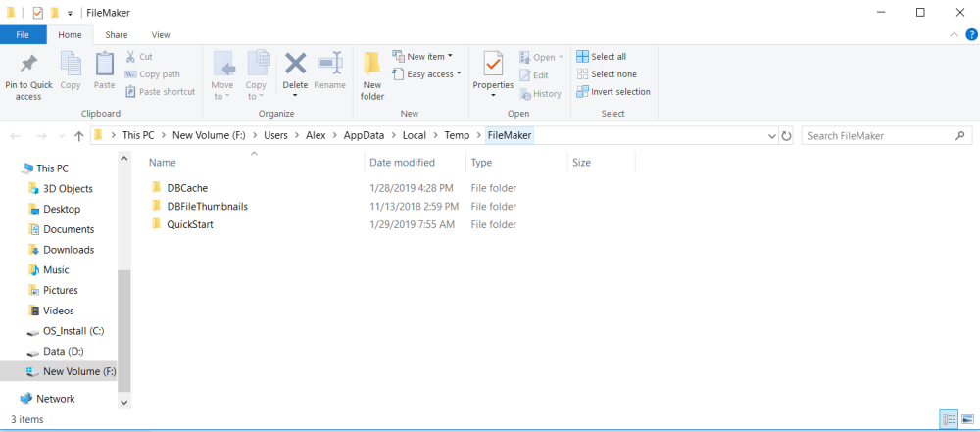This screenshot has width=980, height=432.
Task: Select the DBCache folder
Action: coord(187,187)
